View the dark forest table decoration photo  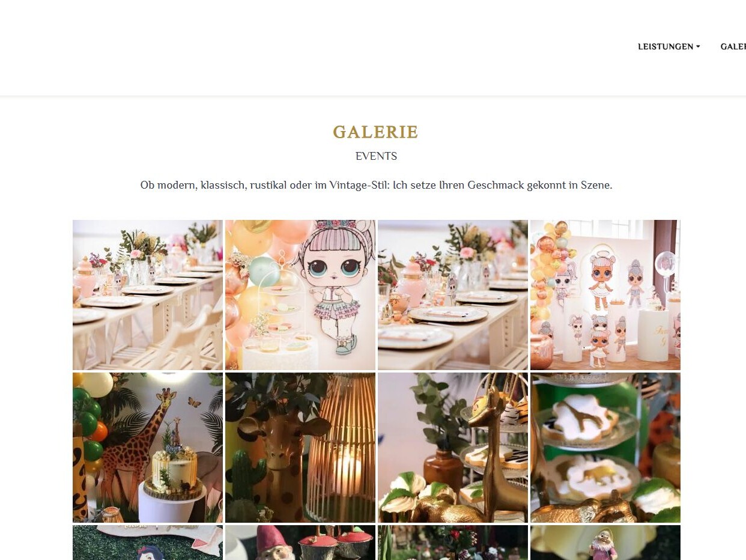coord(453,543)
